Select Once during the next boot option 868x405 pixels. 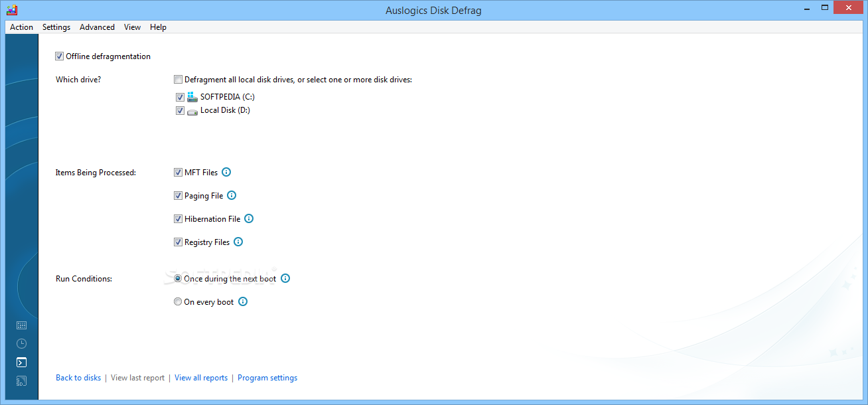(x=178, y=279)
